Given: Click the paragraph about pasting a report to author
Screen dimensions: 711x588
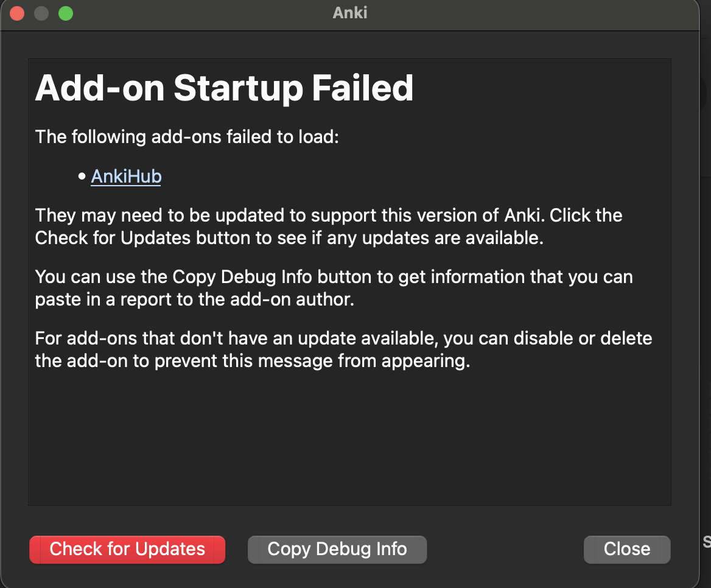Looking at the screenshot, I should point(334,288).
